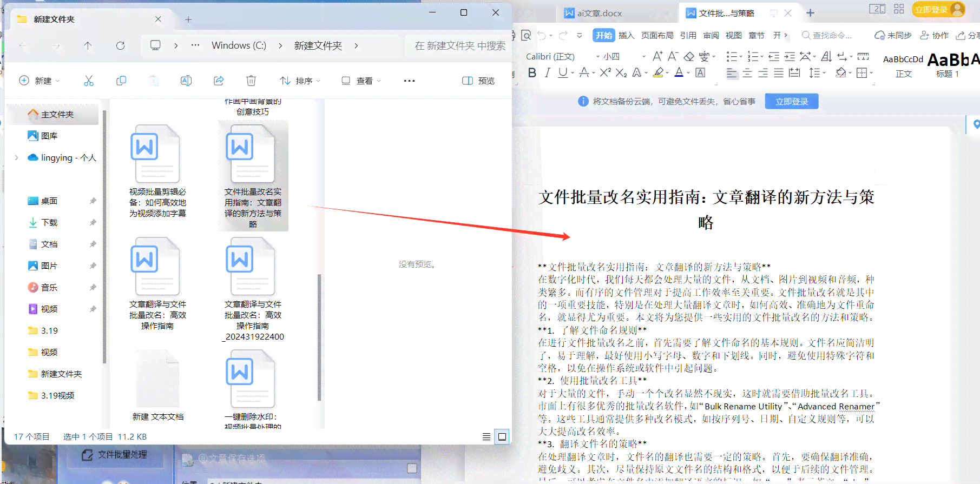Toggle the Explorer preview pane
Screen dimensions: 980x484
click(x=478, y=81)
